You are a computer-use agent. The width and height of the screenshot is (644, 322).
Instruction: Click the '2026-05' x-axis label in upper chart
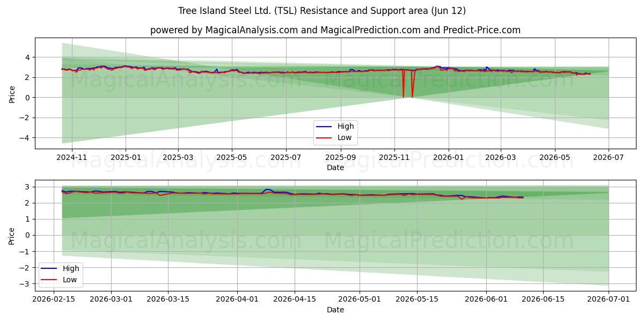coord(554,158)
